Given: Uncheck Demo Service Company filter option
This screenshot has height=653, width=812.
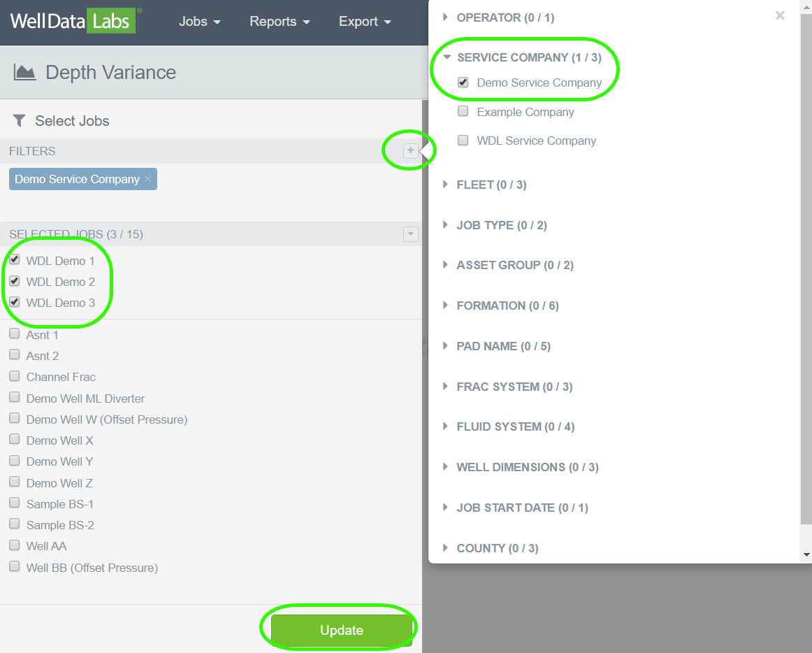Looking at the screenshot, I should pos(463,82).
